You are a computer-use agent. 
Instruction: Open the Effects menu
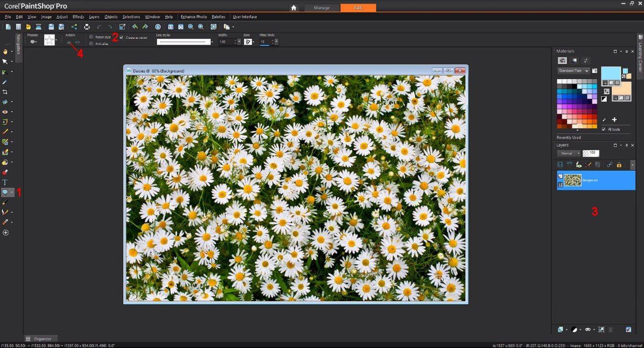tap(78, 17)
